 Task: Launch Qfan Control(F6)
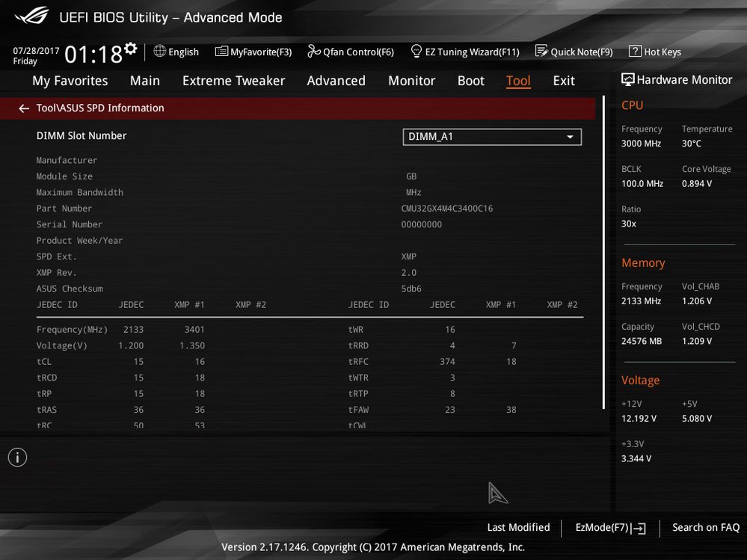tap(358, 52)
